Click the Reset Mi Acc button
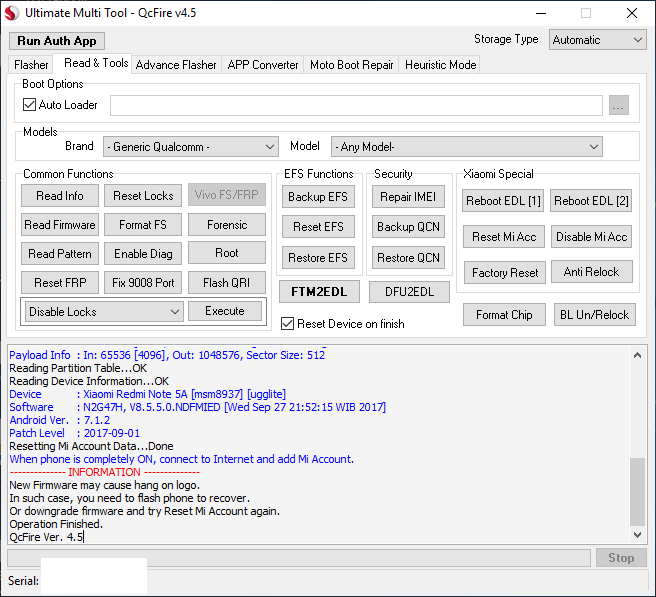656x597 pixels. click(504, 237)
